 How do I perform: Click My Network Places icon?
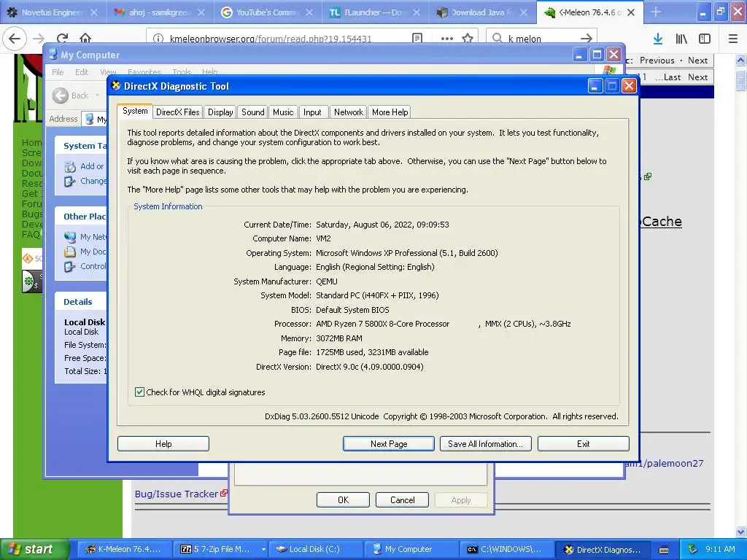tap(70, 237)
